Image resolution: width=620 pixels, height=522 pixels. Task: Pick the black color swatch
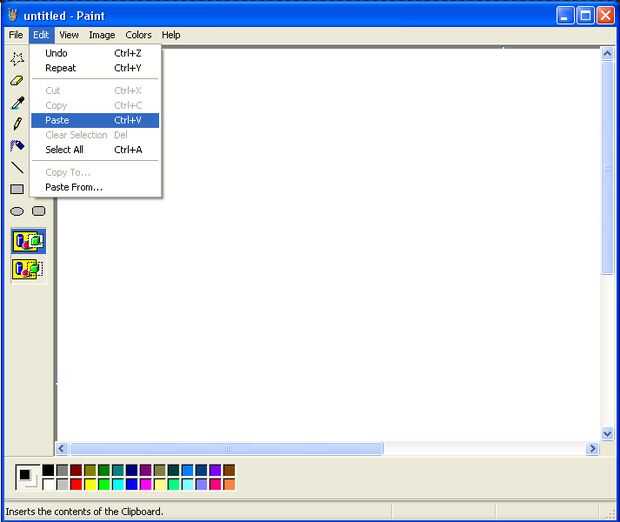point(48,470)
